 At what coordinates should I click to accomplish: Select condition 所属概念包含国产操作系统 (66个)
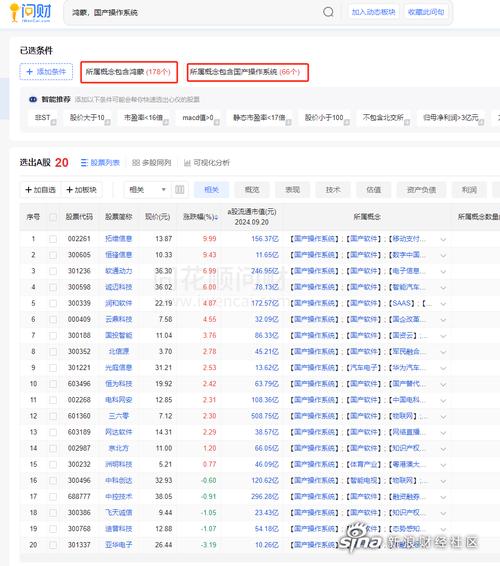pyautogui.click(x=248, y=72)
